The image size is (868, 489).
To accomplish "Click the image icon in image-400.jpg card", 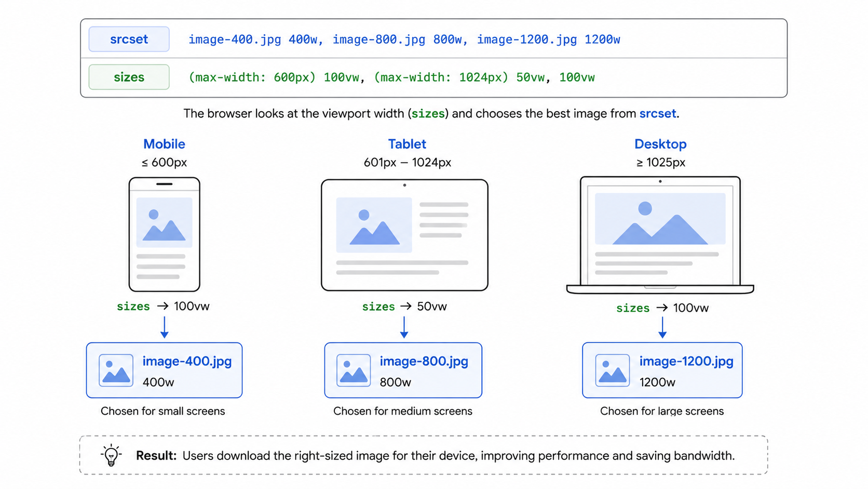I will pos(116,371).
